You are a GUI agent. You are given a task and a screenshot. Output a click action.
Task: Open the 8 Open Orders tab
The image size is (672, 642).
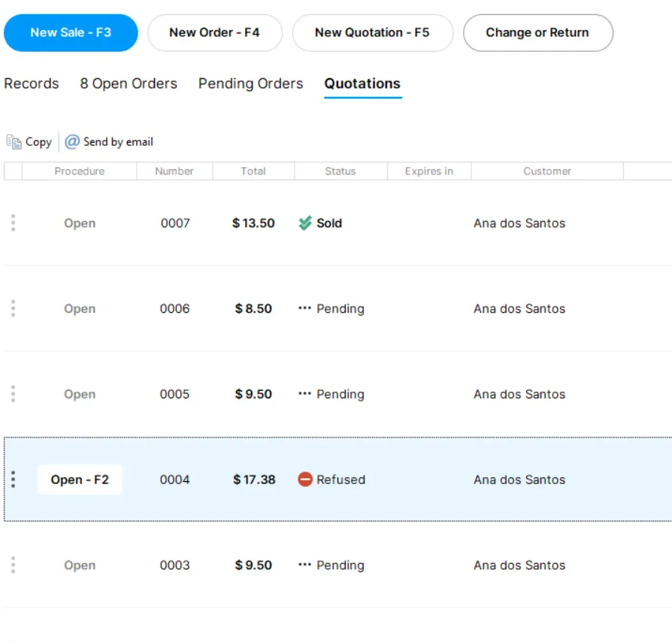[128, 83]
